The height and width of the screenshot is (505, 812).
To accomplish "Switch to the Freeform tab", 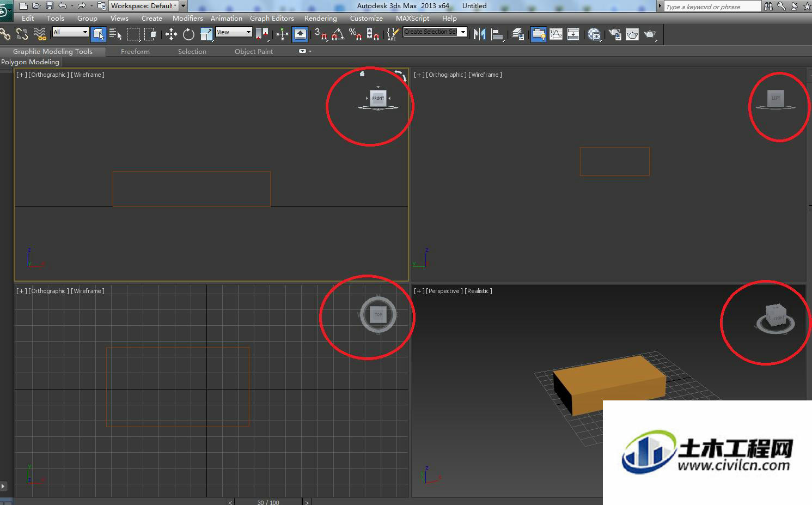I will pos(135,51).
